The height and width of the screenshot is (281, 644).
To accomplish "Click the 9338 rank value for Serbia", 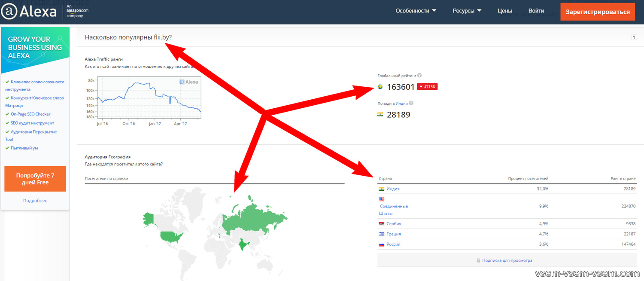I will tap(630, 224).
